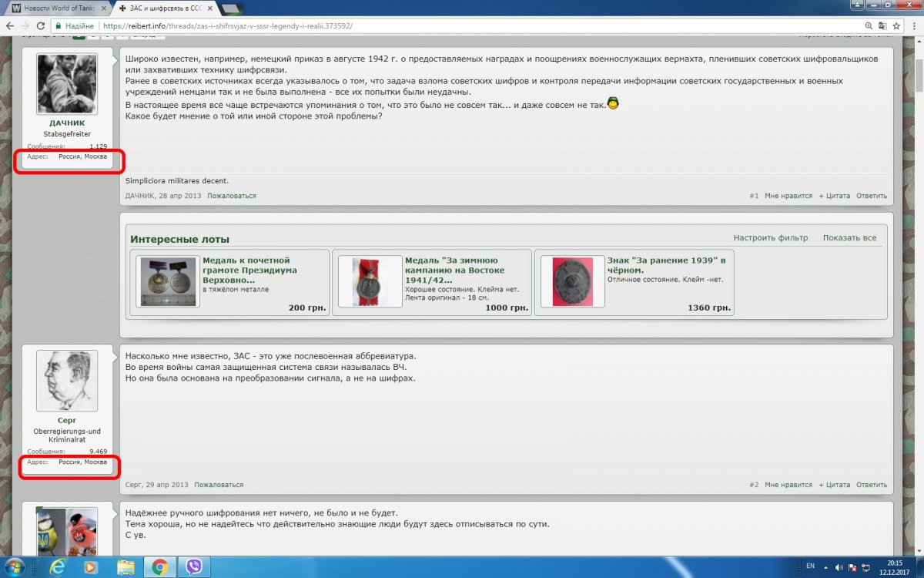924x578 pixels.
Task: Click Chrome icon in taskbar
Action: (160, 566)
